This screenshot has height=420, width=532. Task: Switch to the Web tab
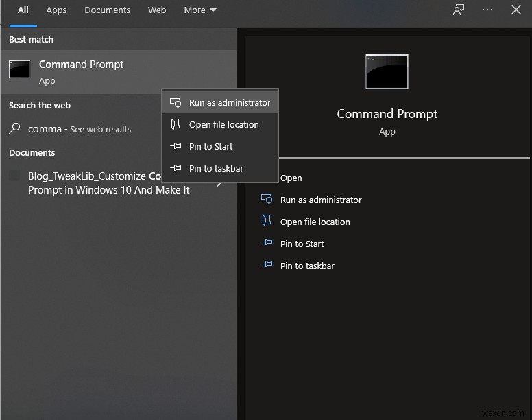pos(157,10)
